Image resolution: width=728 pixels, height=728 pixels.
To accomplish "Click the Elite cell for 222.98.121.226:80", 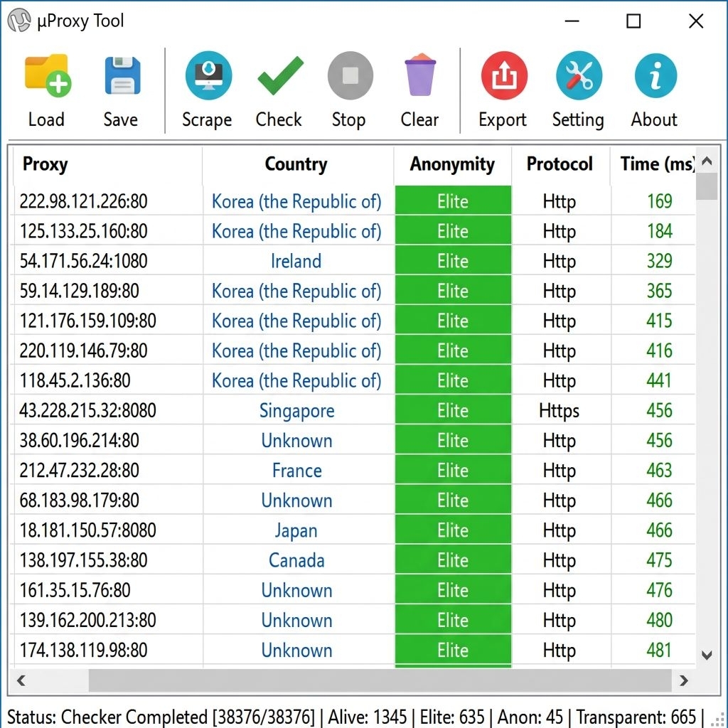I will [453, 200].
